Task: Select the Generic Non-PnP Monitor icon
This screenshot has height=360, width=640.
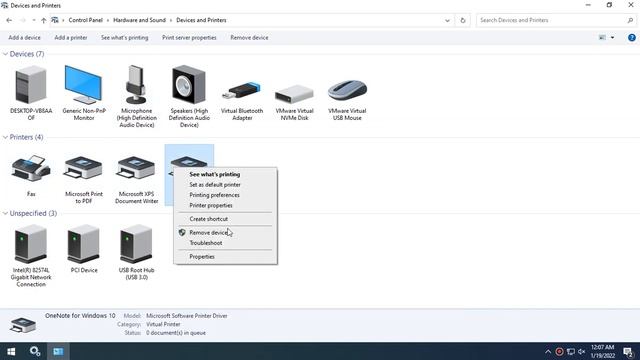Action: 83,85
